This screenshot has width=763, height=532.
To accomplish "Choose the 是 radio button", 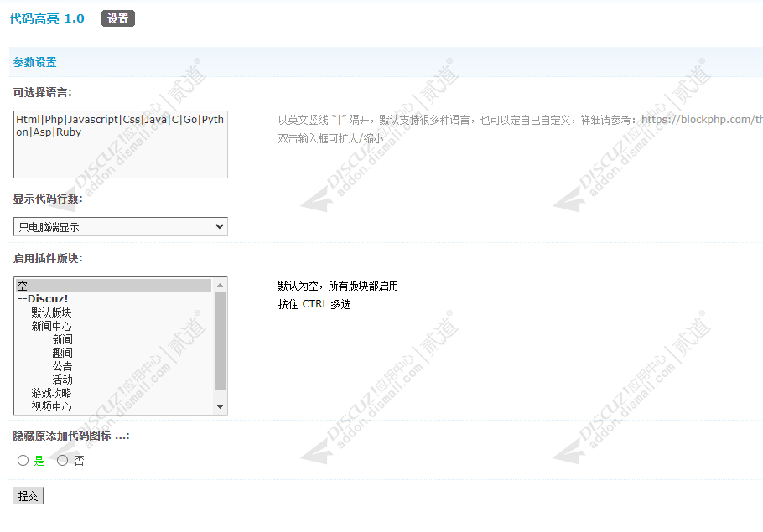I will (23, 460).
